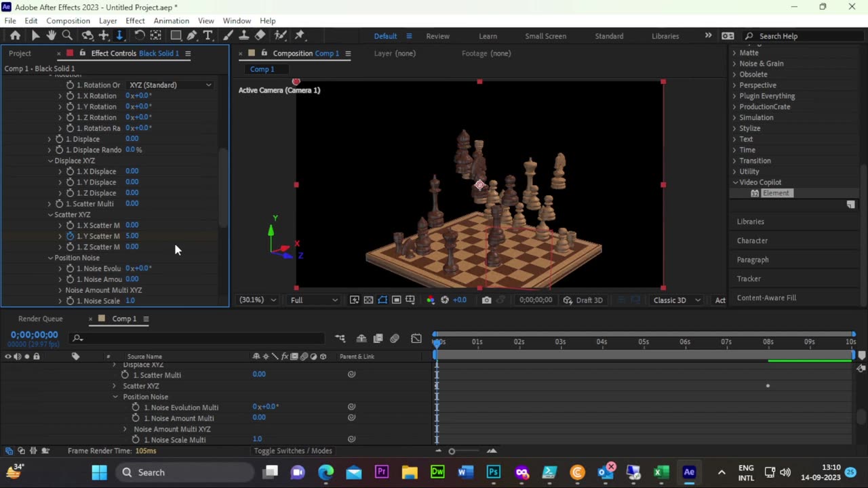
Task: Click the fast previews icon in viewer
Action: (354, 300)
